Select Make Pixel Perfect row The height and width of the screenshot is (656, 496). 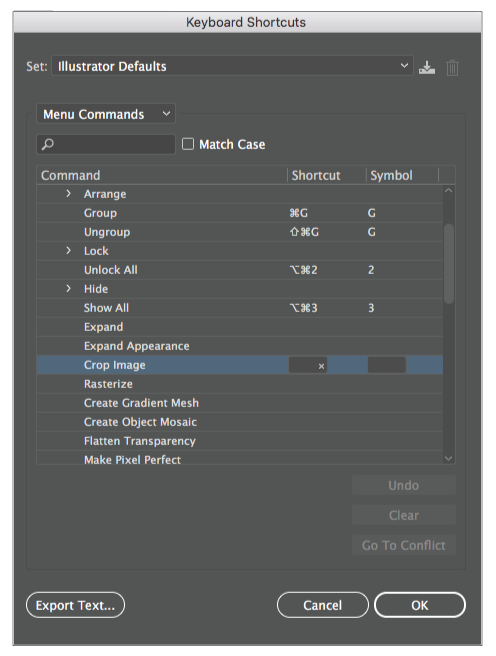click(x=240, y=458)
